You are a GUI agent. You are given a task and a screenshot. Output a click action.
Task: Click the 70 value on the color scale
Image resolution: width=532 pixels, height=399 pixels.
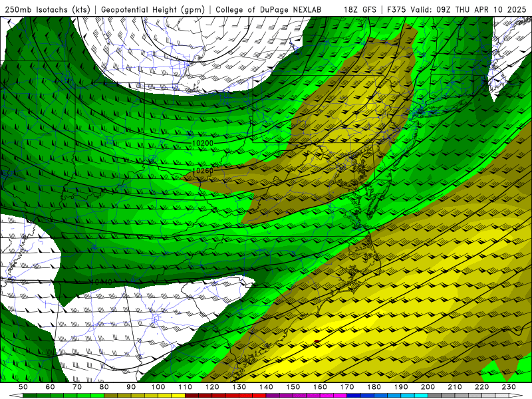point(77,387)
